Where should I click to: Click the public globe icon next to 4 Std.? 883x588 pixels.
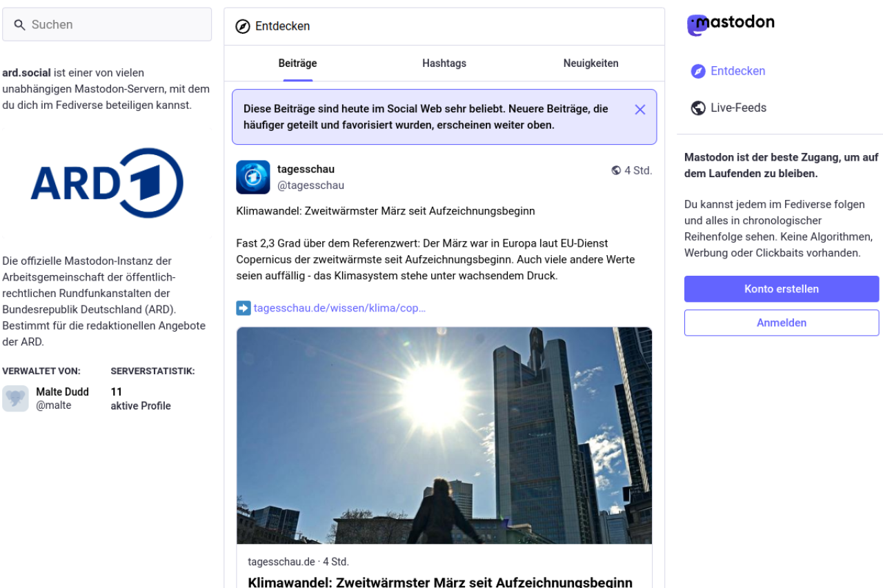[616, 170]
